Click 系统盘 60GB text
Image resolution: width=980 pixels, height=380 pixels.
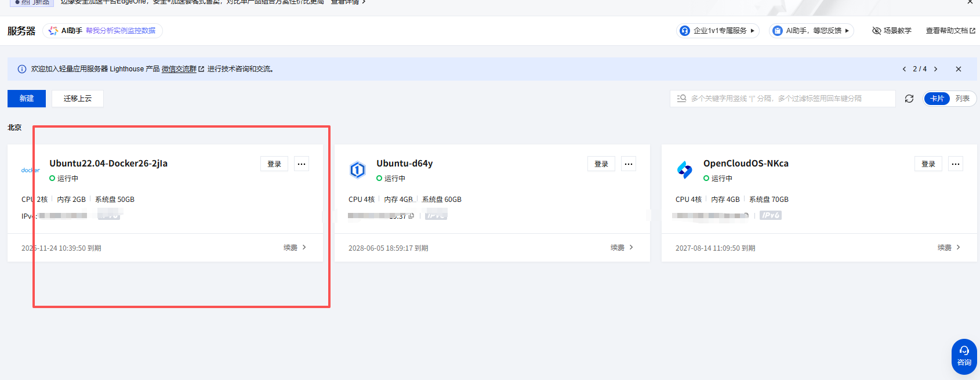point(442,200)
